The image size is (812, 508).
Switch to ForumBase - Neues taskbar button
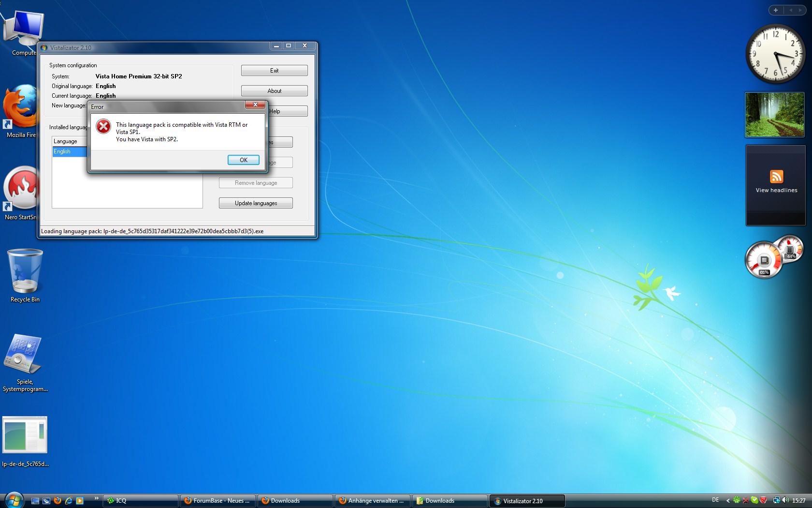tap(217, 501)
